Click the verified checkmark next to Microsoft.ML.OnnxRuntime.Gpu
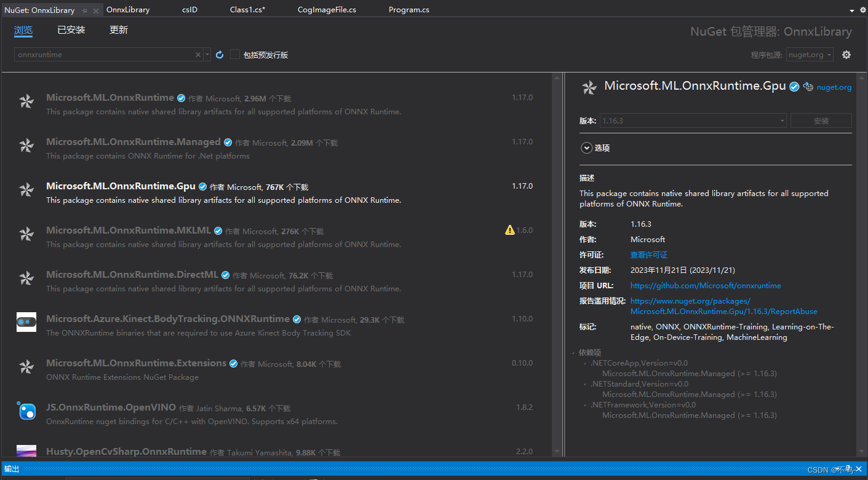This screenshot has height=480, width=868. coord(794,86)
